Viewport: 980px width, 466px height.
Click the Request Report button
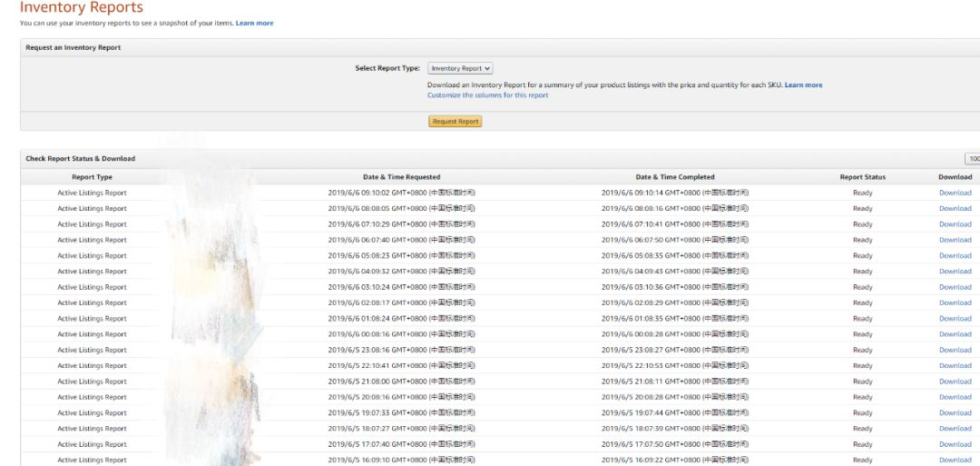tap(456, 122)
